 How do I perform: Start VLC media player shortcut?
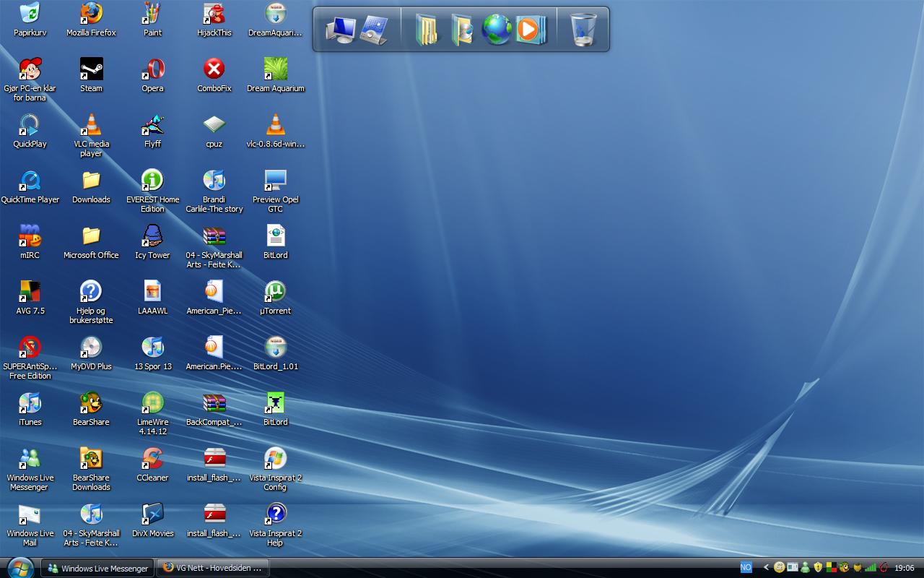coord(91,126)
